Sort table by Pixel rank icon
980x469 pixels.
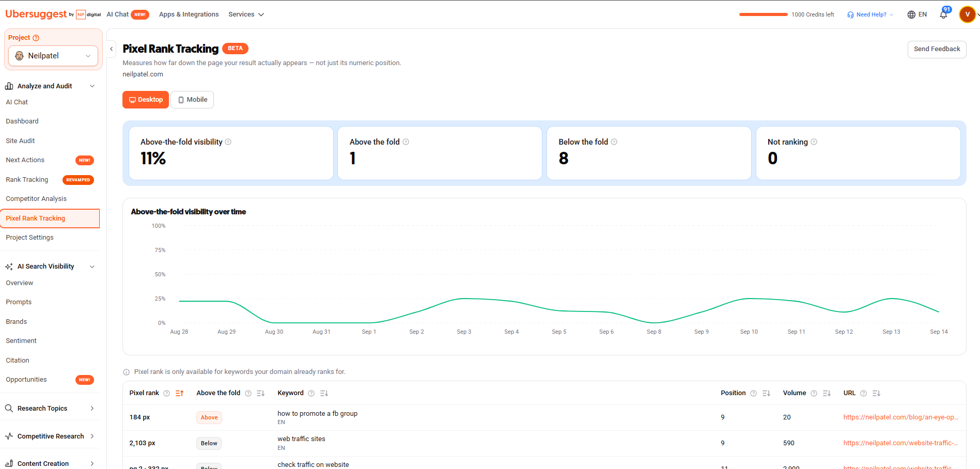coord(179,394)
